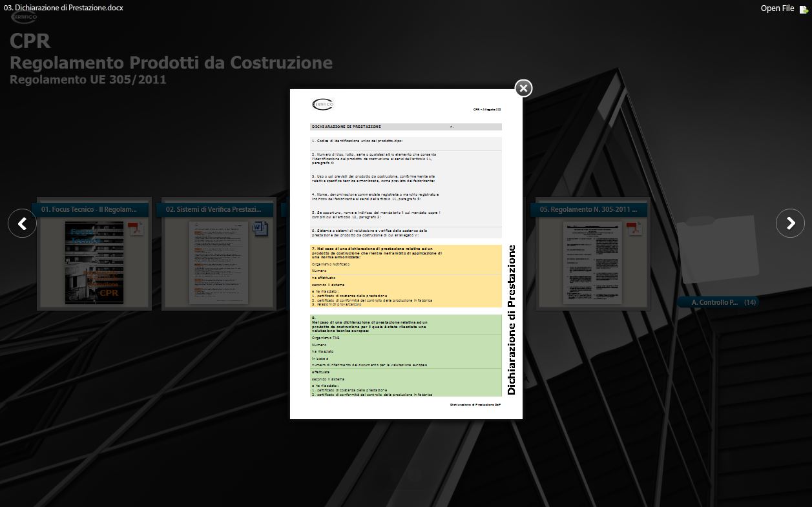812x507 pixels.
Task: Click PDF icon on Focus Tecnico card
Action: pos(136,228)
